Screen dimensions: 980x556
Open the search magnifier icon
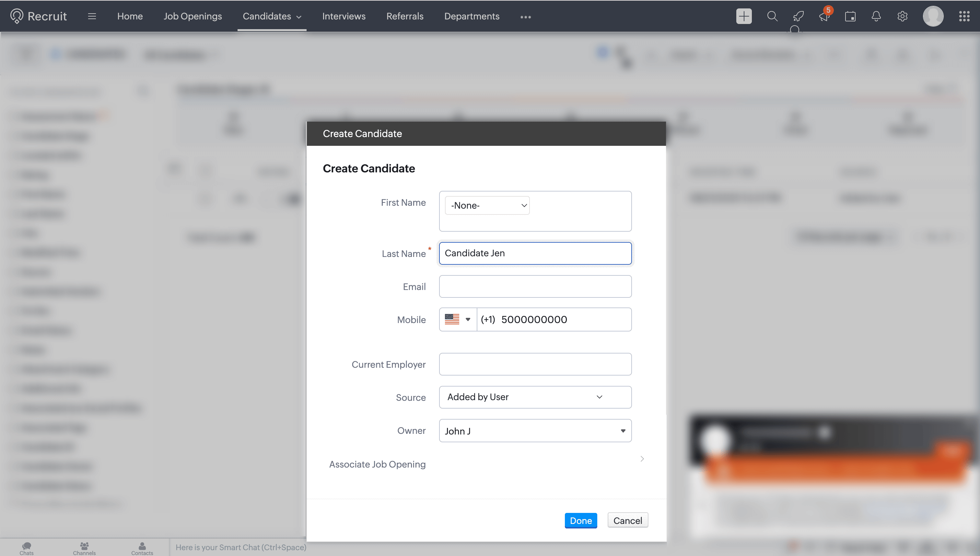772,16
